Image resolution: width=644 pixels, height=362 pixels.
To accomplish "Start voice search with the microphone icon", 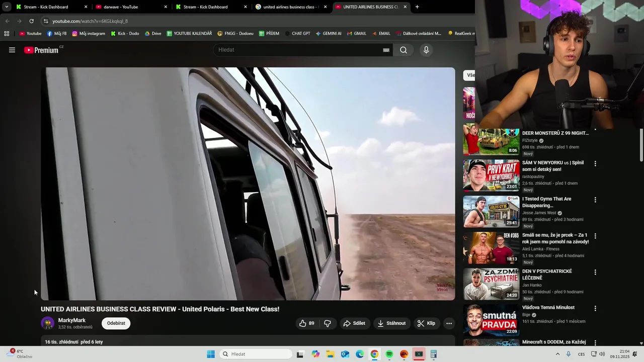I will click(x=426, y=50).
